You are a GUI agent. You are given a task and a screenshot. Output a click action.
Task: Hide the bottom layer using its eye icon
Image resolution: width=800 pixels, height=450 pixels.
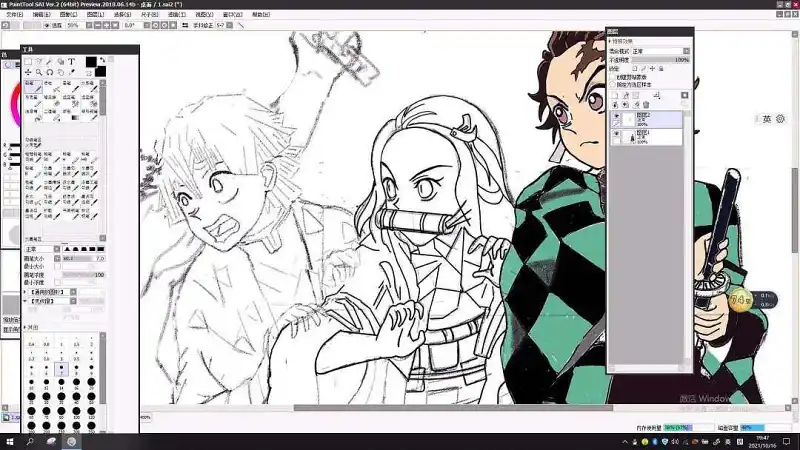[x=616, y=134]
